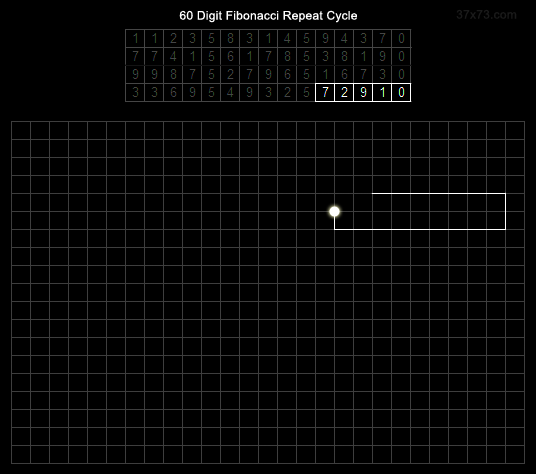Click the glowing white dot on the grid
Viewport: 536px width, 474px height.
click(334, 212)
